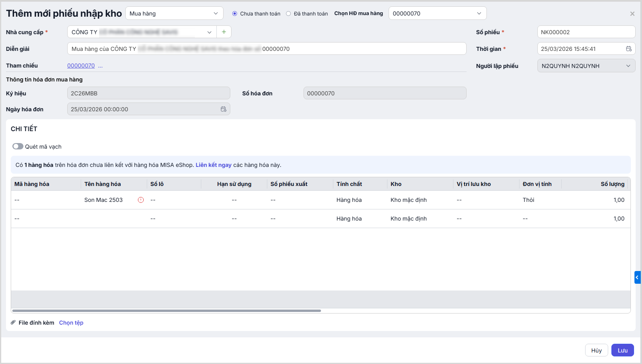This screenshot has width=642, height=364.
Task: Click the Số phiếu input field
Action: pos(586,32)
